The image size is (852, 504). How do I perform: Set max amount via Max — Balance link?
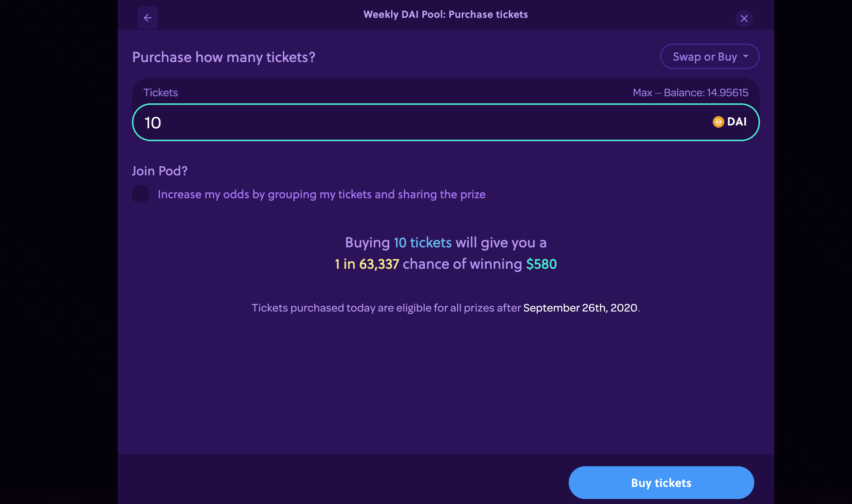(690, 93)
